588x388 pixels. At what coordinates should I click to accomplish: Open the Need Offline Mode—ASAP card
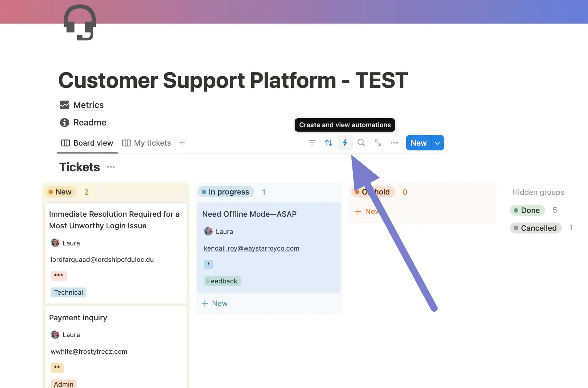click(x=249, y=214)
